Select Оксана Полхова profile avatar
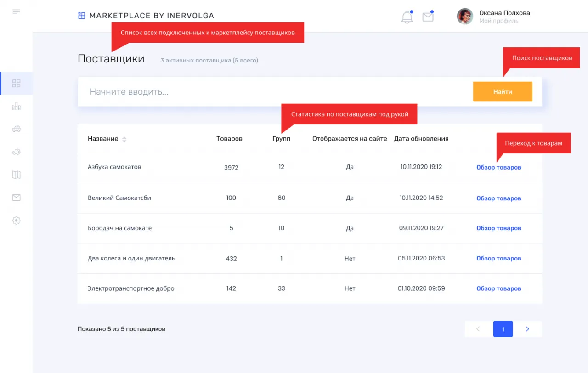The image size is (588, 373). tap(464, 16)
